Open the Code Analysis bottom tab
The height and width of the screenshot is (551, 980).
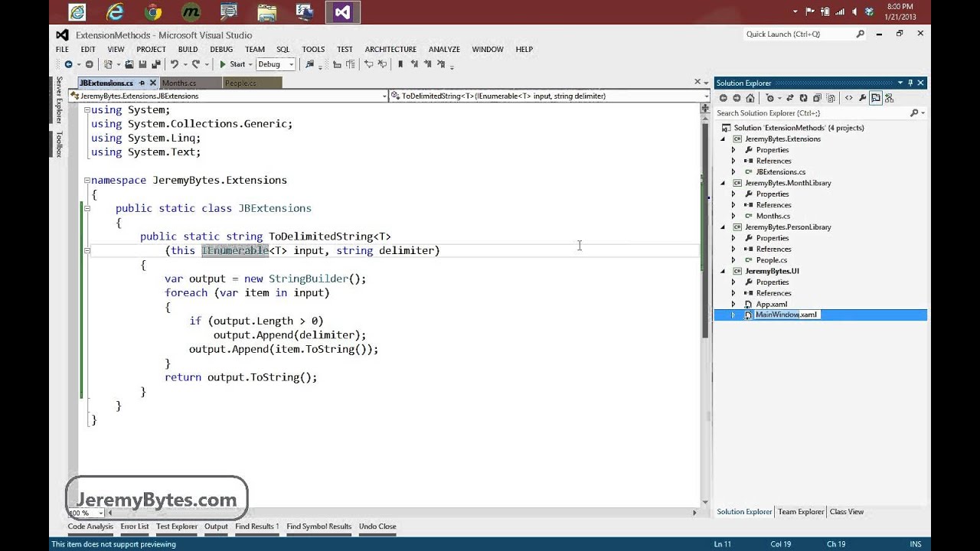click(x=90, y=527)
